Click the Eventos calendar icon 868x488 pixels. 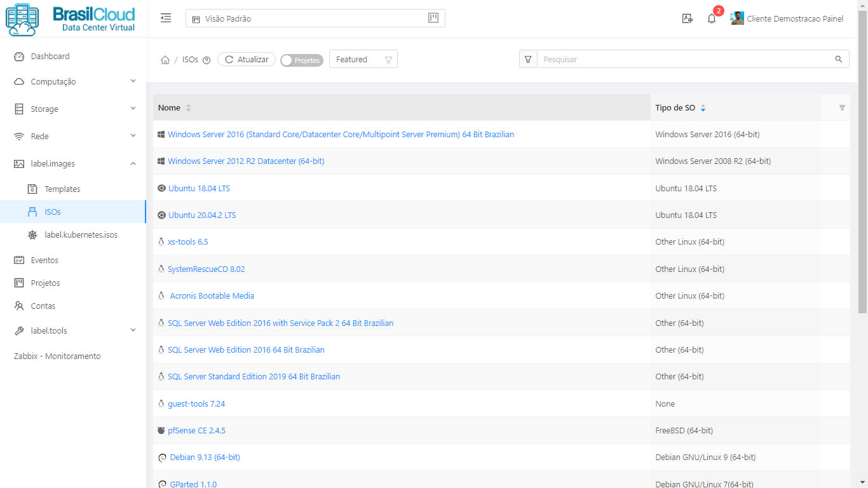19,260
